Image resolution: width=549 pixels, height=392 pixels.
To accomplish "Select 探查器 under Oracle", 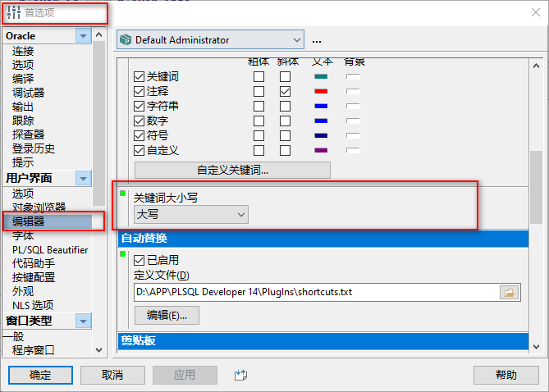I will (x=29, y=134).
